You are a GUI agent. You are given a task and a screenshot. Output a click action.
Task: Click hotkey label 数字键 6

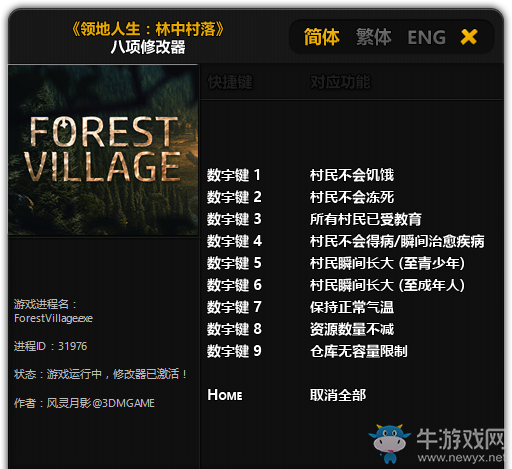[x=234, y=285]
